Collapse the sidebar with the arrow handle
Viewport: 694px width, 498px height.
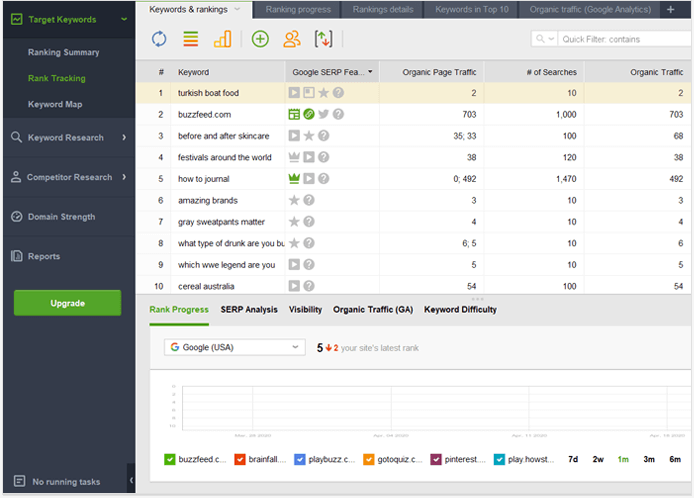click(131, 480)
